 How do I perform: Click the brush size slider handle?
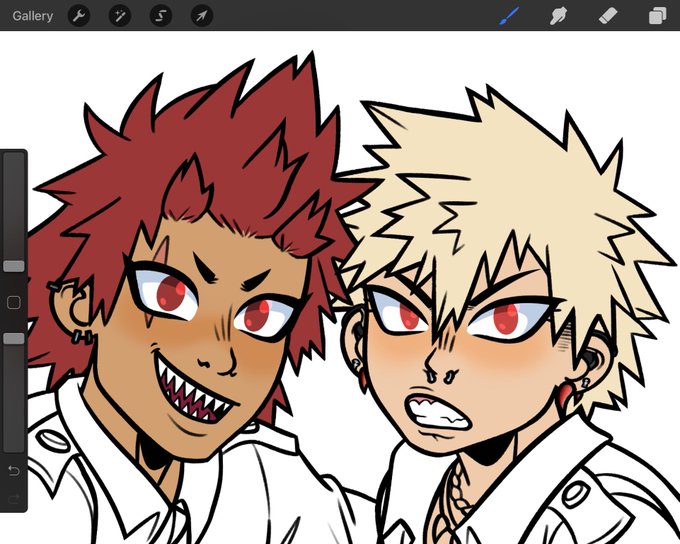[14, 266]
